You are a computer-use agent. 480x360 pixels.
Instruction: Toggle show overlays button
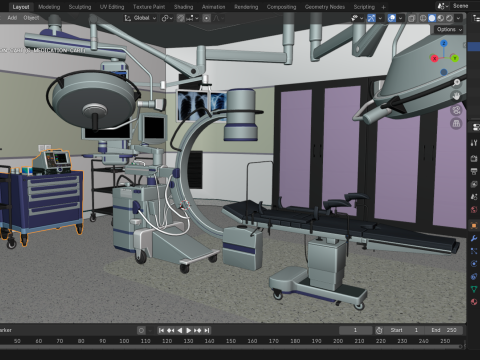392,18
